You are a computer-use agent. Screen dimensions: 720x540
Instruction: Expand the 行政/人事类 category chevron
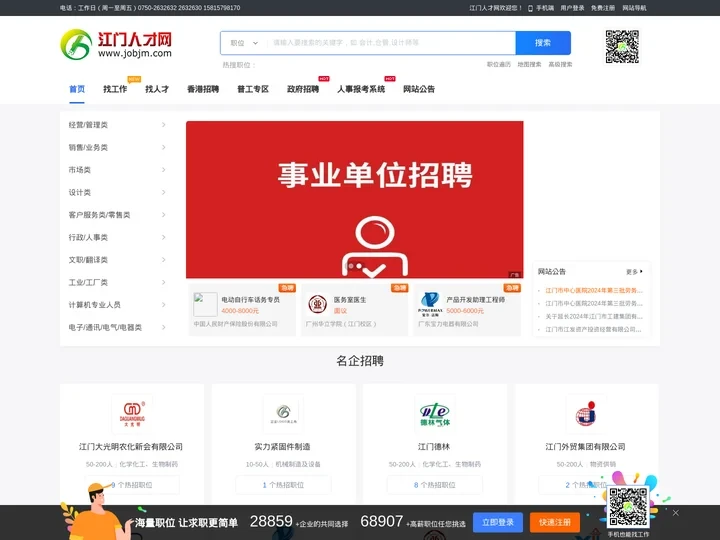coord(163,237)
